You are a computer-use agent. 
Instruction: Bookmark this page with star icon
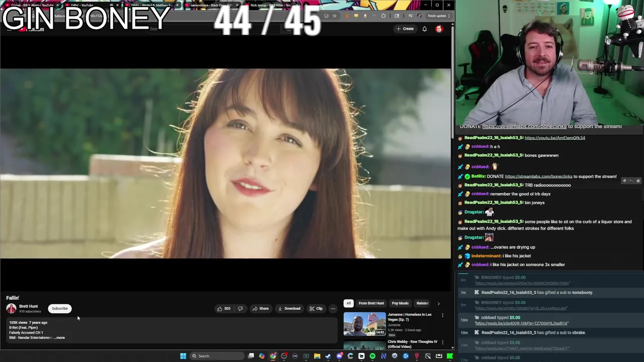click(335, 16)
